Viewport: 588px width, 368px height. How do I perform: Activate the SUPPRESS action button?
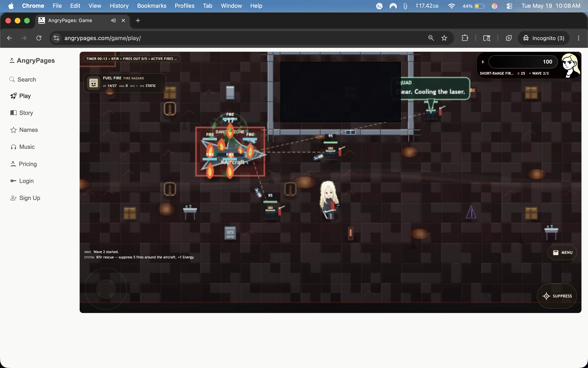(x=557, y=296)
